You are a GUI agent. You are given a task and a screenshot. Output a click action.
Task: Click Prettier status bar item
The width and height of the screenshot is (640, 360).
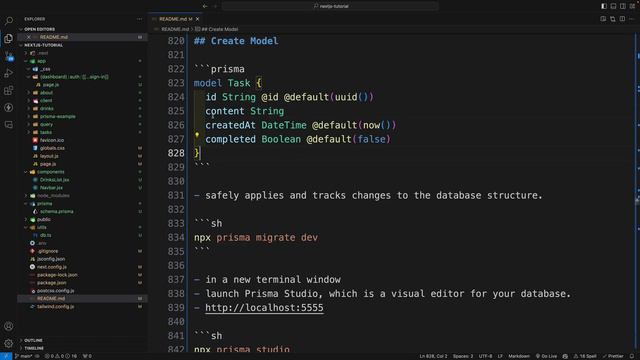[613, 356]
